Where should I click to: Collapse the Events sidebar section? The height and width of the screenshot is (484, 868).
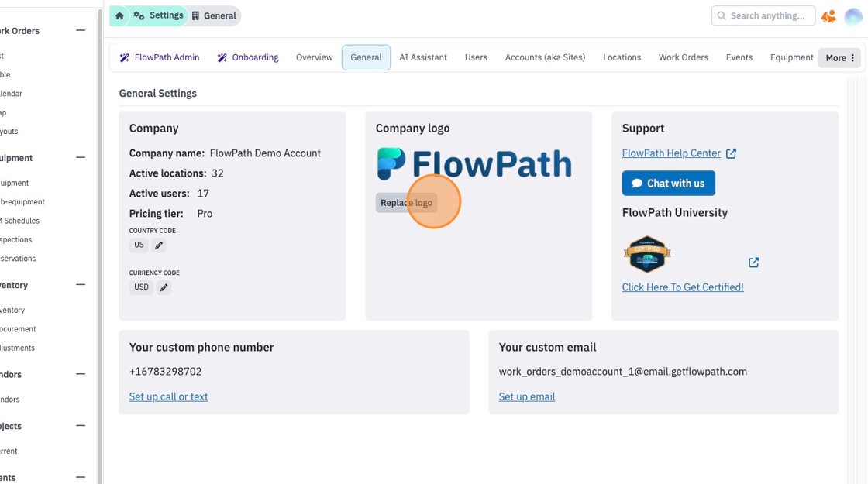pyautogui.click(x=81, y=477)
